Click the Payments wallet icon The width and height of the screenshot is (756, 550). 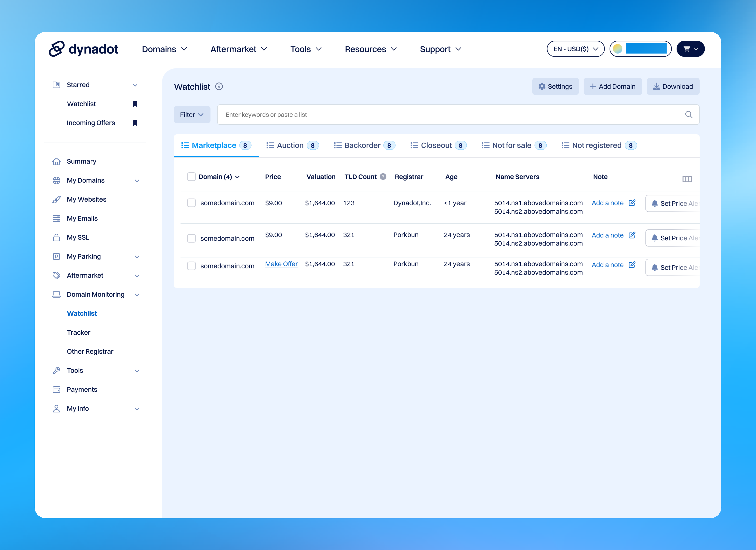(x=56, y=390)
